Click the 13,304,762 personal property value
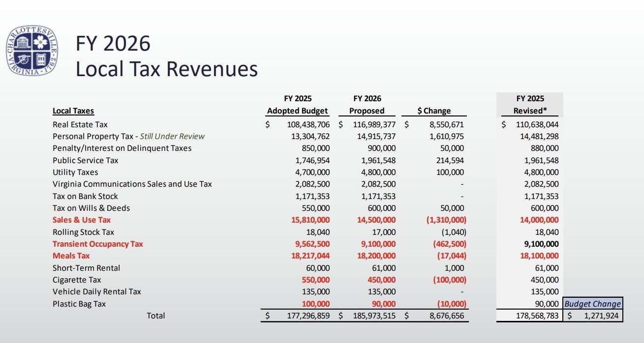Viewport: 644px width, 343px height. 310,136
